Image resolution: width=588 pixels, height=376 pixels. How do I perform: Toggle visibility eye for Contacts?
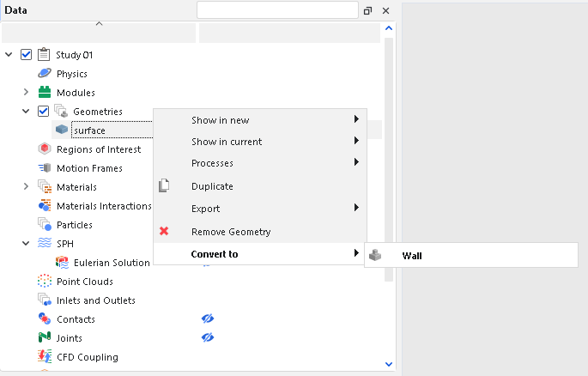coord(207,319)
